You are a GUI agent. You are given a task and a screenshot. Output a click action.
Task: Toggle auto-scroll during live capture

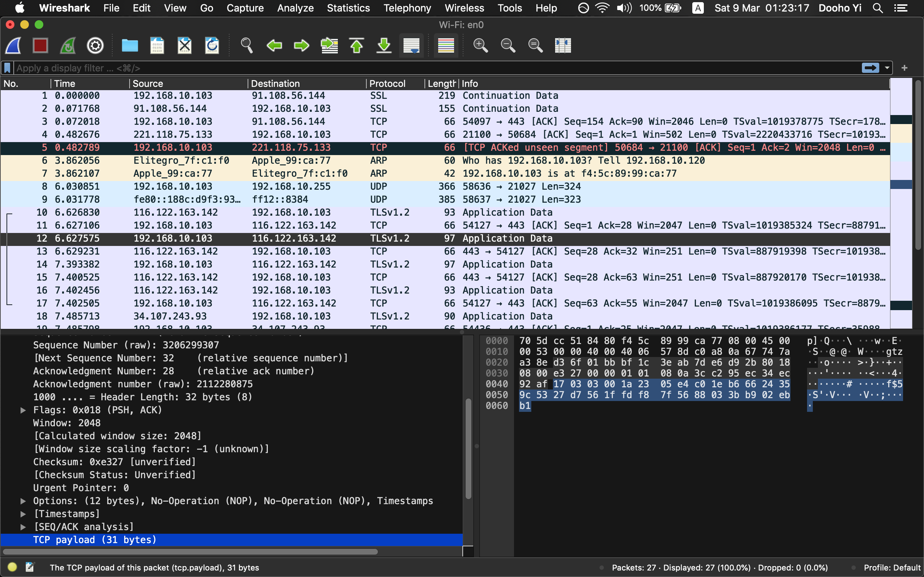tap(411, 45)
